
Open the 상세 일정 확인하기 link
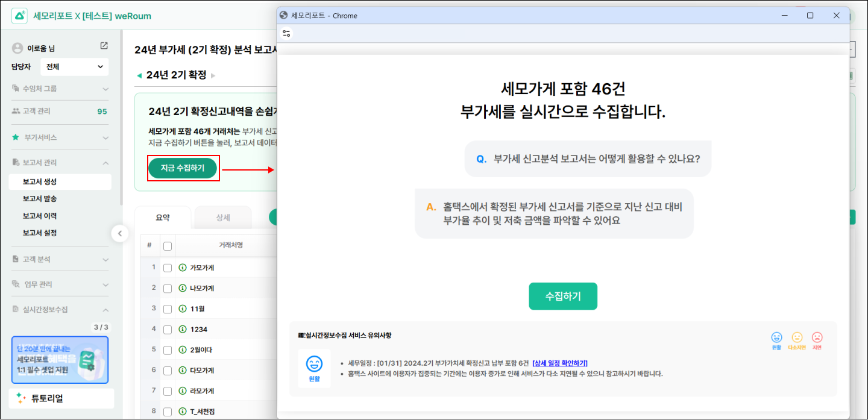(560, 363)
